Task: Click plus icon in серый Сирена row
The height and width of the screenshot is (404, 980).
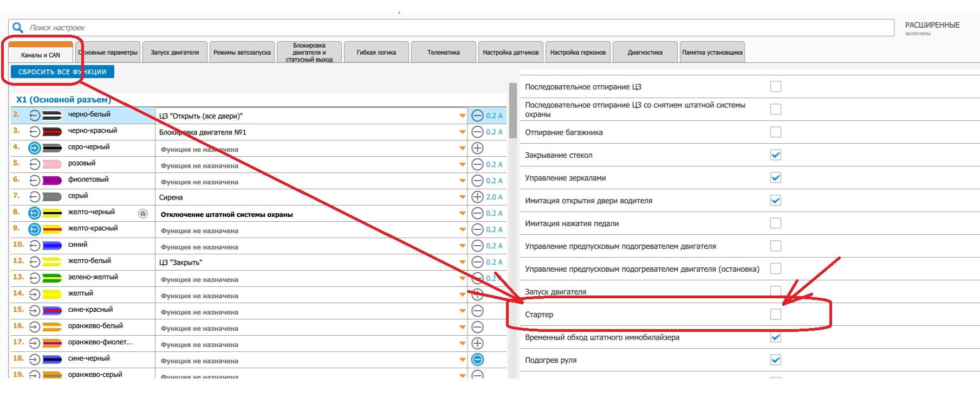Action: tap(477, 197)
